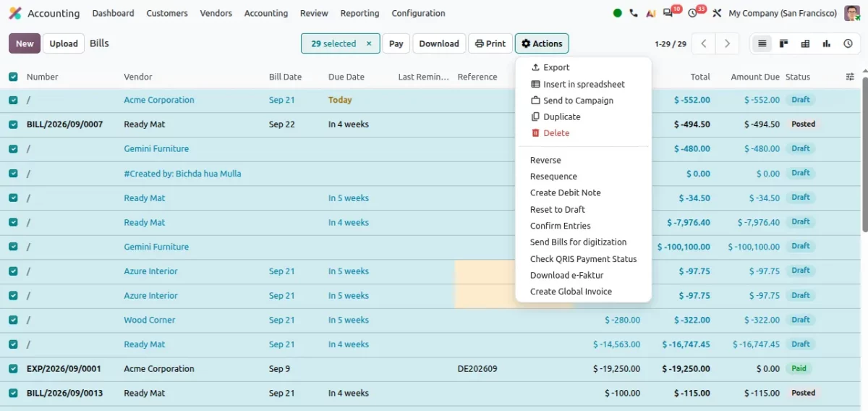Screen dimensions: 868x411
Task: Select Reset to Draft action
Action: [584, 209]
